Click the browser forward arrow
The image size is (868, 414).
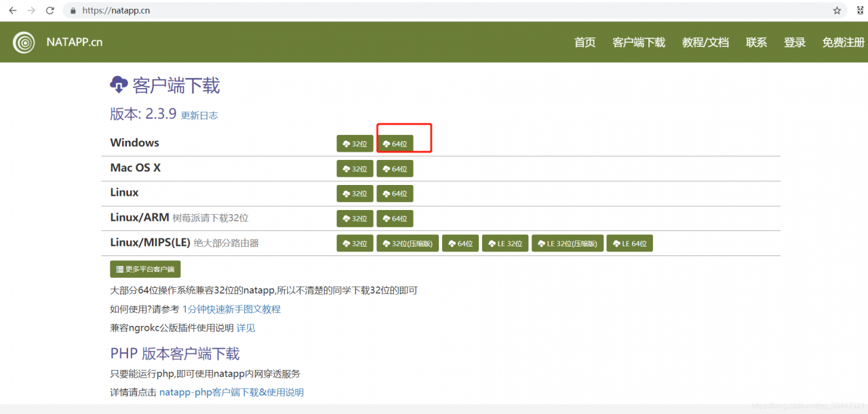31,11
